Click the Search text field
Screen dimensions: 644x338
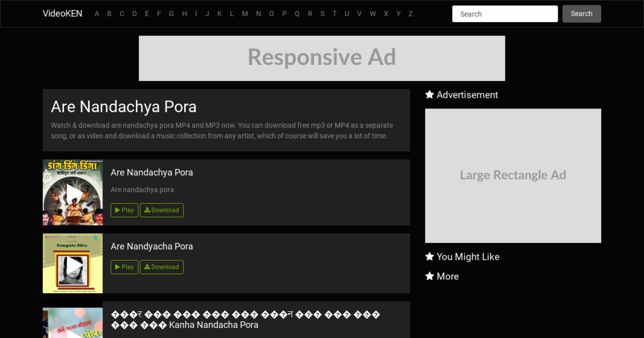point(504,14)
